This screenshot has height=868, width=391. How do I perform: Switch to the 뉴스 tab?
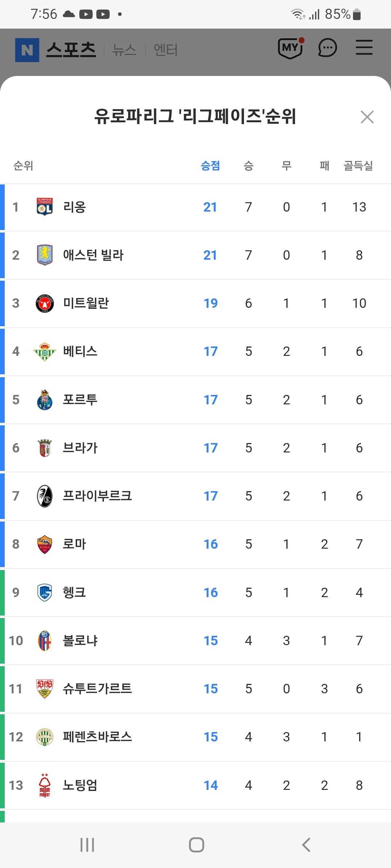[x=124, y=50]
